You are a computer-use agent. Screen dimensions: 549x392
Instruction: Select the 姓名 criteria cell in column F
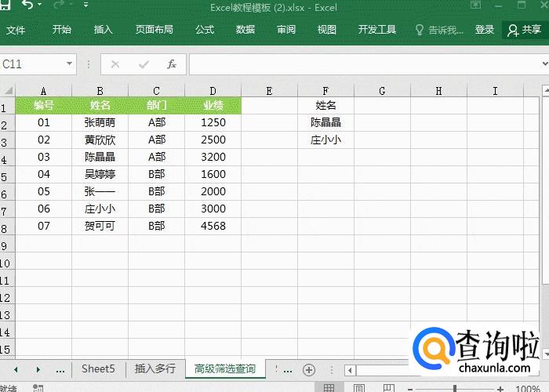[x=325, y=105]
